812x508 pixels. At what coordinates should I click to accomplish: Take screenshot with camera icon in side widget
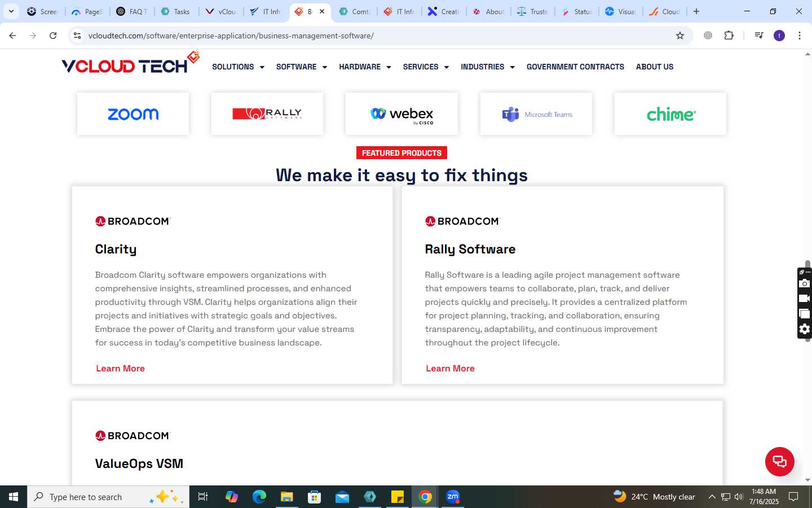(x=805, y=283)
